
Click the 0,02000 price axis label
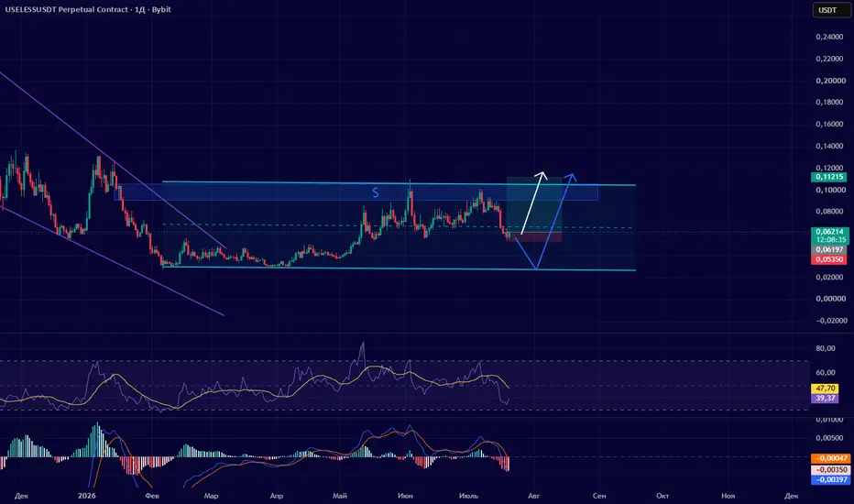pos(830,277)
